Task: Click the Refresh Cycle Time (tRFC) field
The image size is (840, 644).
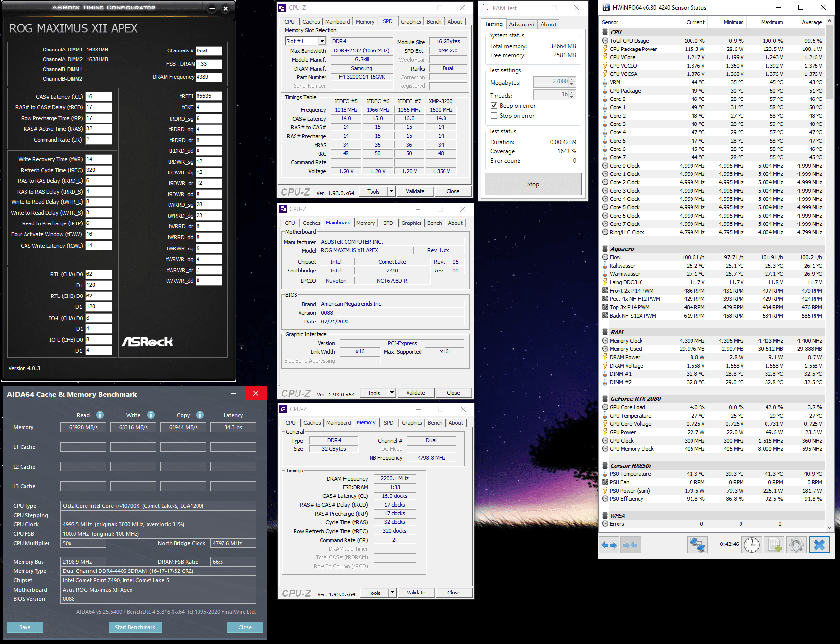Action: [x=99, y=170]
